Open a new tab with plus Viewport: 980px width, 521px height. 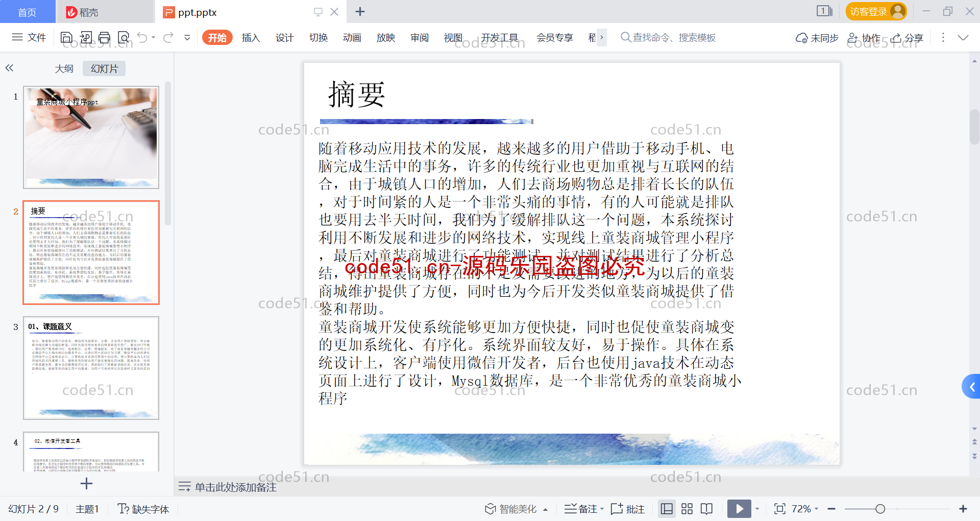360,11
